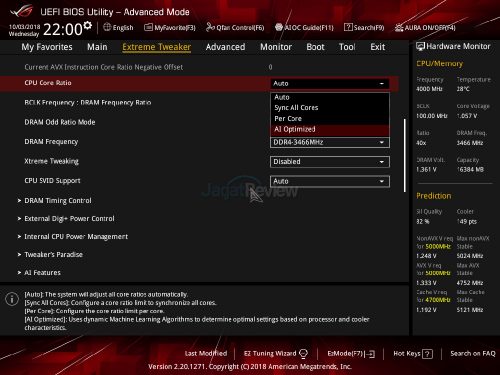The height and width of the screenshot is (375, 500).
Task: Switch to My Favorites tab
Action: tap(47, 47)
